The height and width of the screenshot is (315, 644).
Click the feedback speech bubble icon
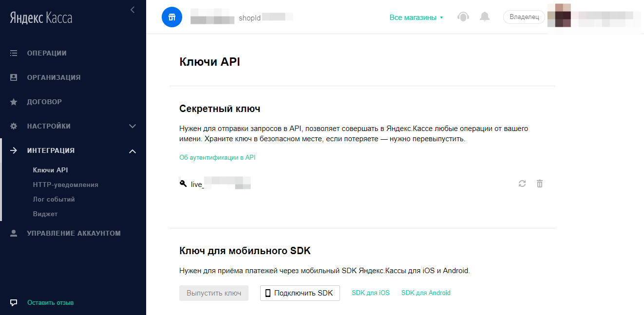pos(14,302)
